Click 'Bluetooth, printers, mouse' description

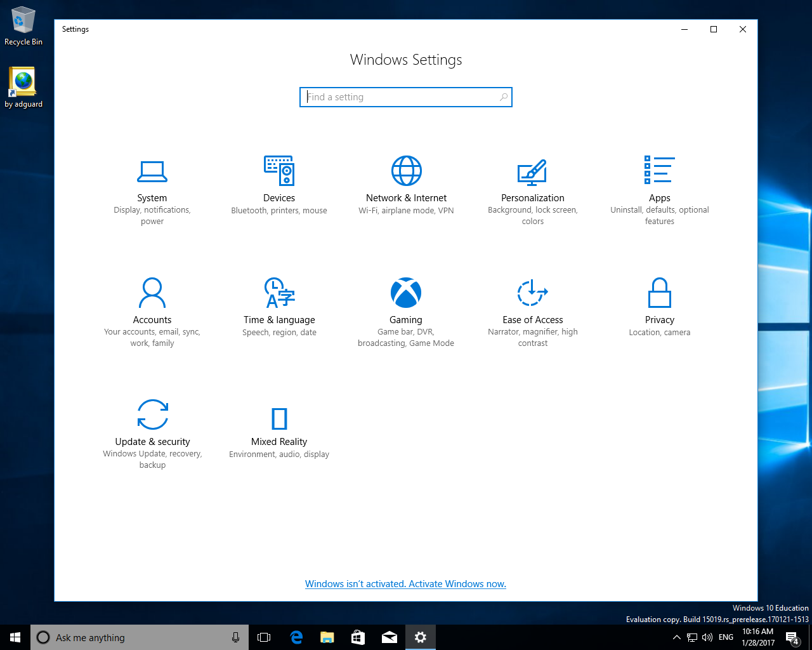(x=279, y=211)
